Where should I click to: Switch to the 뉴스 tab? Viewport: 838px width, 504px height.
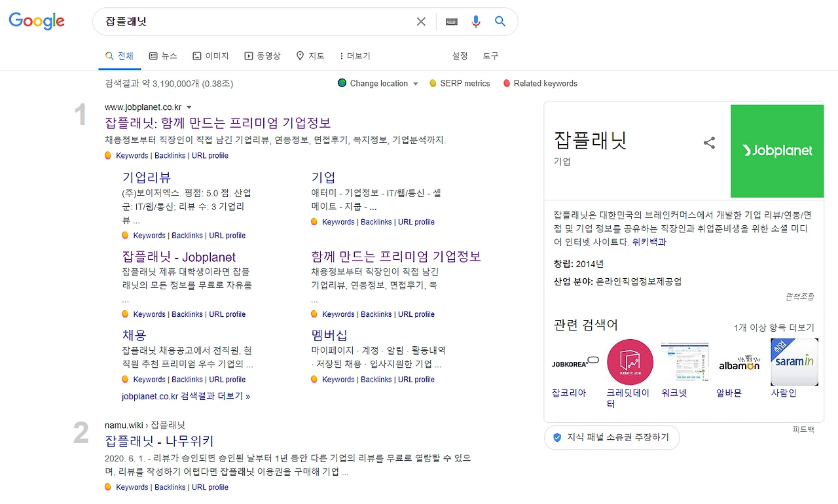click(x=163, y=56)
